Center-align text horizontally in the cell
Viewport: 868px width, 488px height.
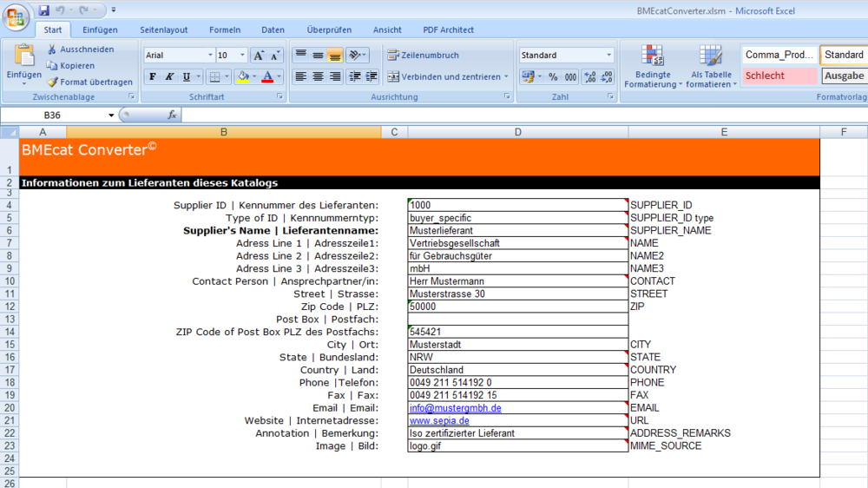pos(319,77)
